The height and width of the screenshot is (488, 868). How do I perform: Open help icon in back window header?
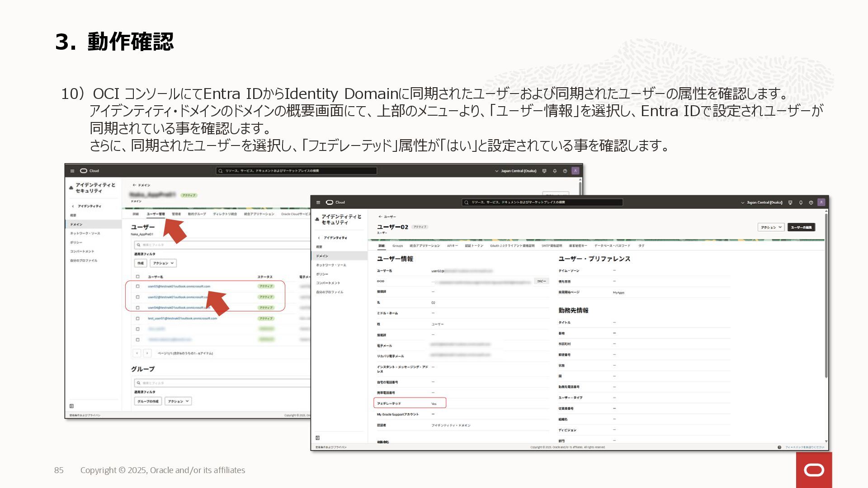point(565,171)
